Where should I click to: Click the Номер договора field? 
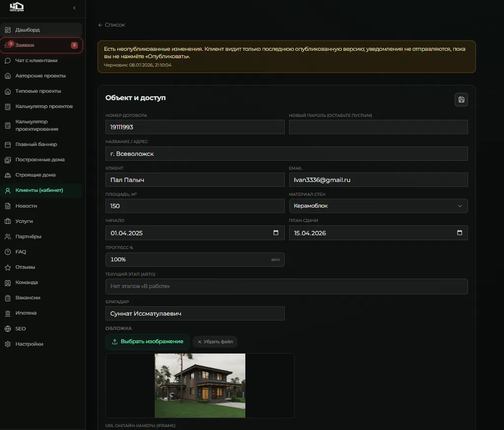point(195,127)
